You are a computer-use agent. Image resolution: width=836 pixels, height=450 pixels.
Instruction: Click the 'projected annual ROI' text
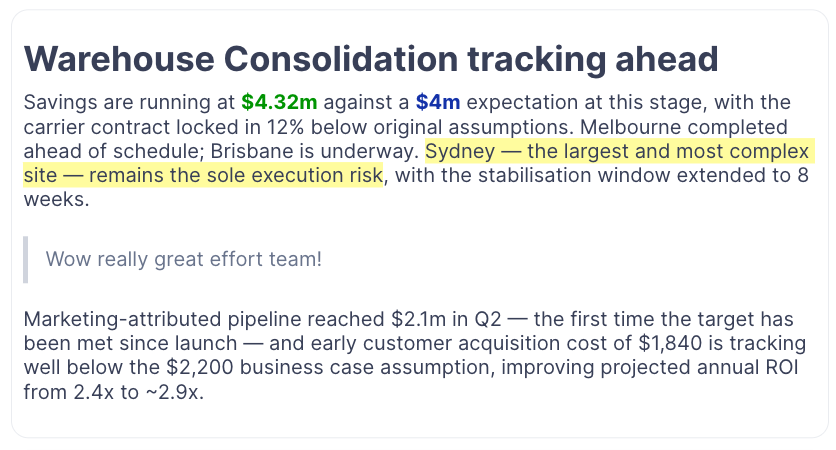click(698, 367)
